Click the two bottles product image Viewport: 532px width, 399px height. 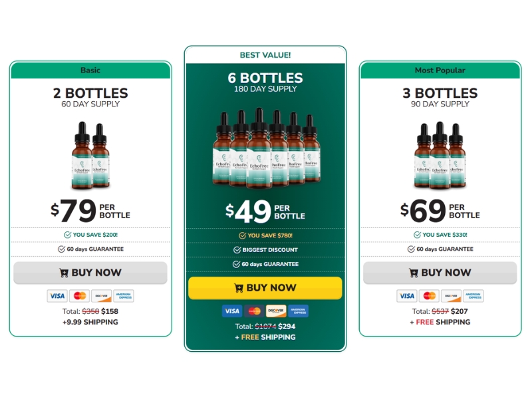(x=90, y=155)
